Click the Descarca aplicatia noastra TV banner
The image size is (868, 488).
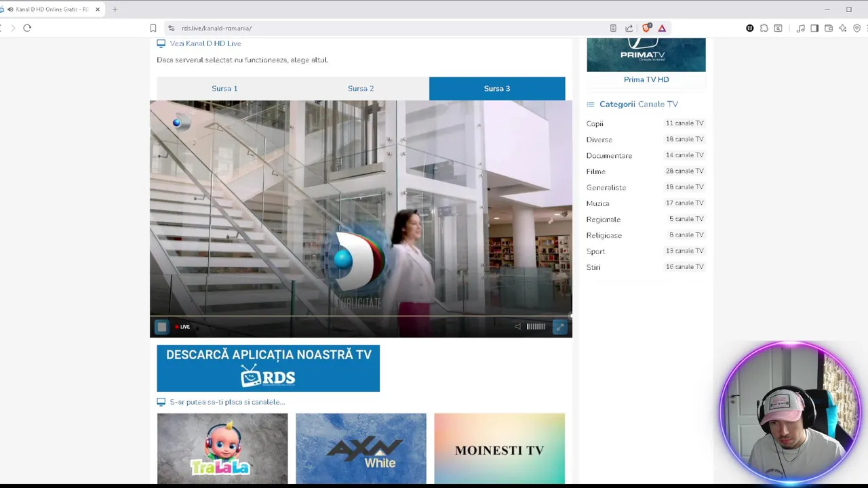(x=268, y=368)
